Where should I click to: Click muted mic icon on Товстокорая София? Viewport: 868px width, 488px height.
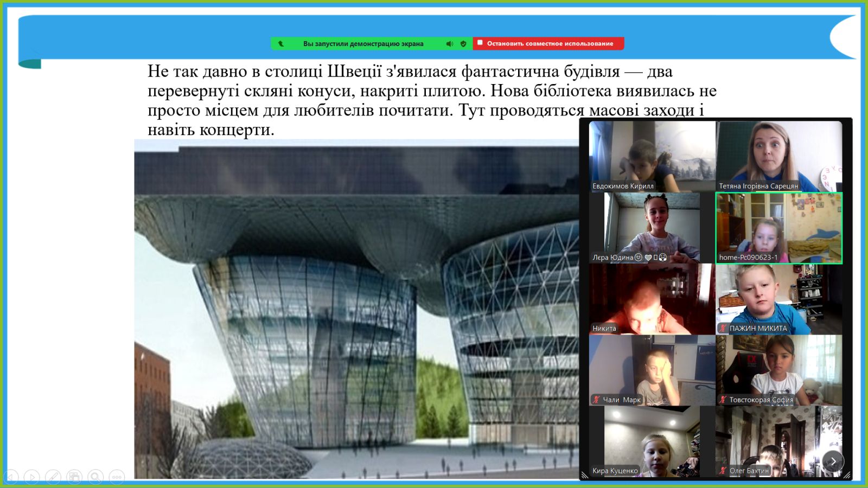click(x=723, y=400)
